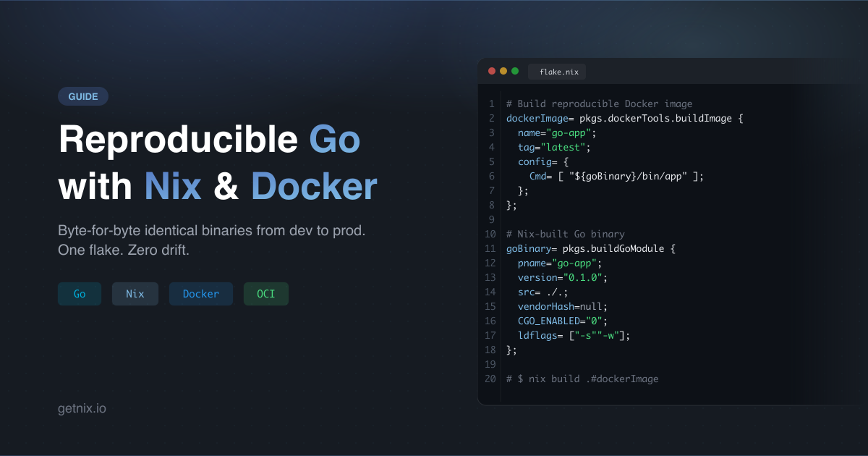
Task: Click the yellow minimize dot of code window
Action: coord(503,71)
